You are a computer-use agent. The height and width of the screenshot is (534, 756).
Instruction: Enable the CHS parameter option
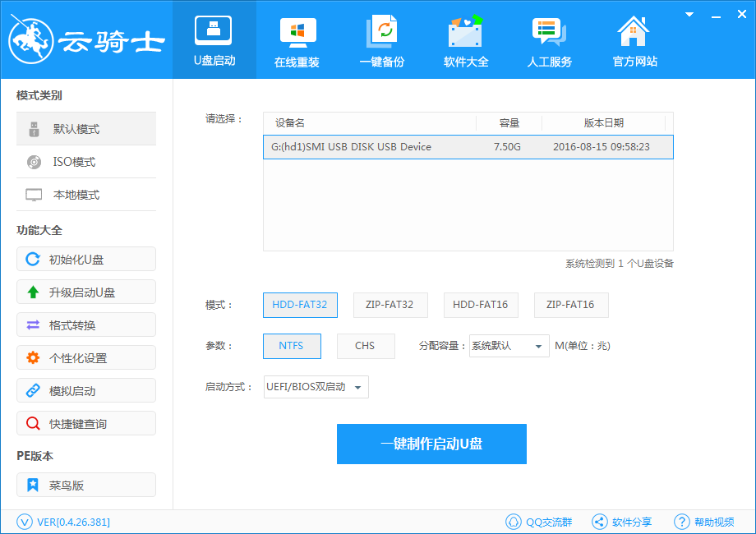pyautogui.click(x=366, y=346)
